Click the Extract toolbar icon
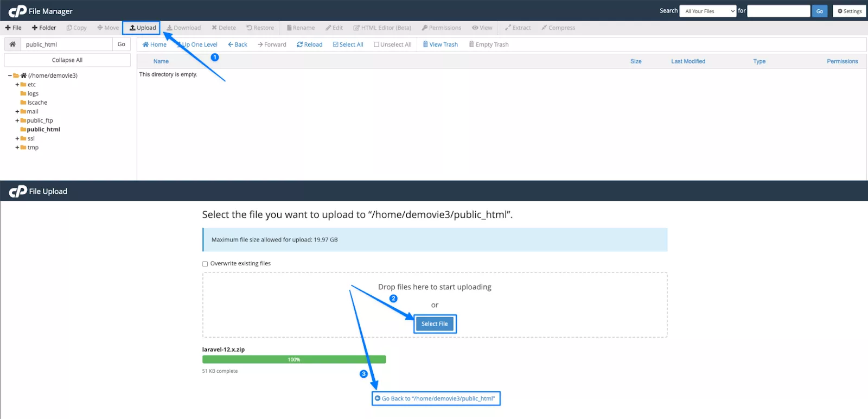868x419 pixels. coord(518,28)
